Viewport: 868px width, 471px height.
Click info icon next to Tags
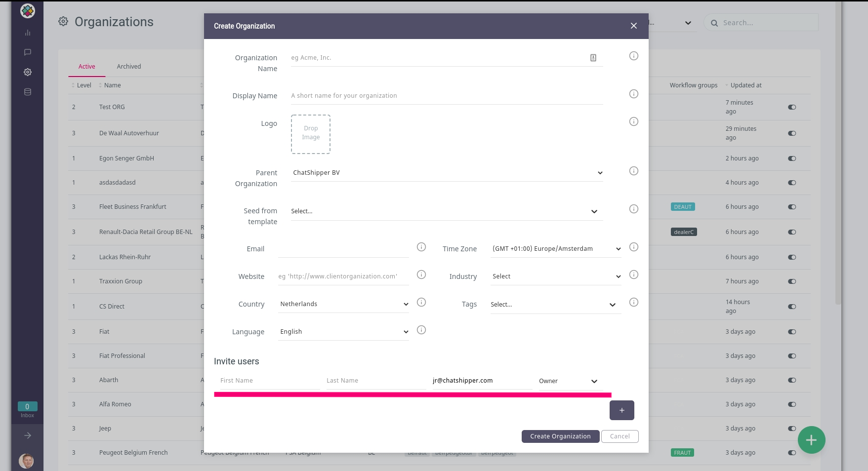634,302
